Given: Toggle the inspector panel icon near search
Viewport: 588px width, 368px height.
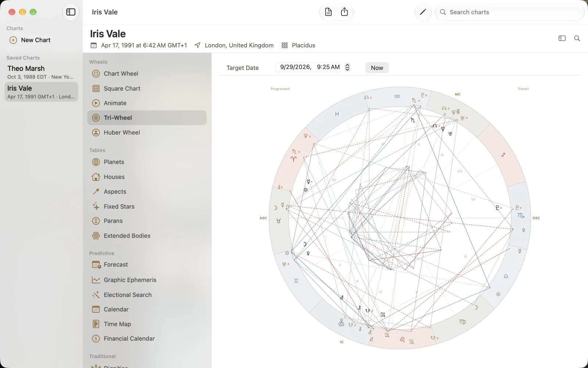Looking at the screenshot, I should [562, 38].
